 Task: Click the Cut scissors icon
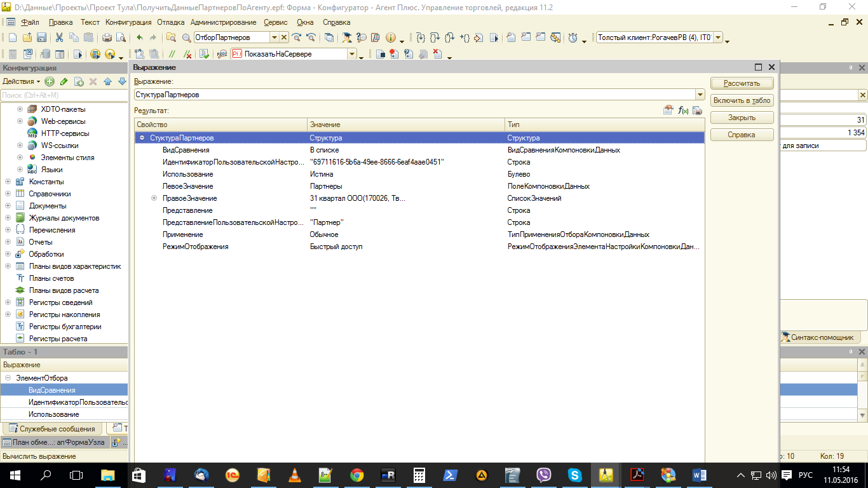pyautogui.click(x=59, y=37)
